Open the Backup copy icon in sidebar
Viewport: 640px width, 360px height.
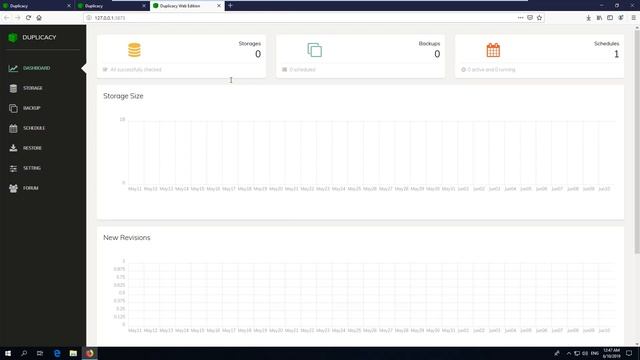[13, 108]
